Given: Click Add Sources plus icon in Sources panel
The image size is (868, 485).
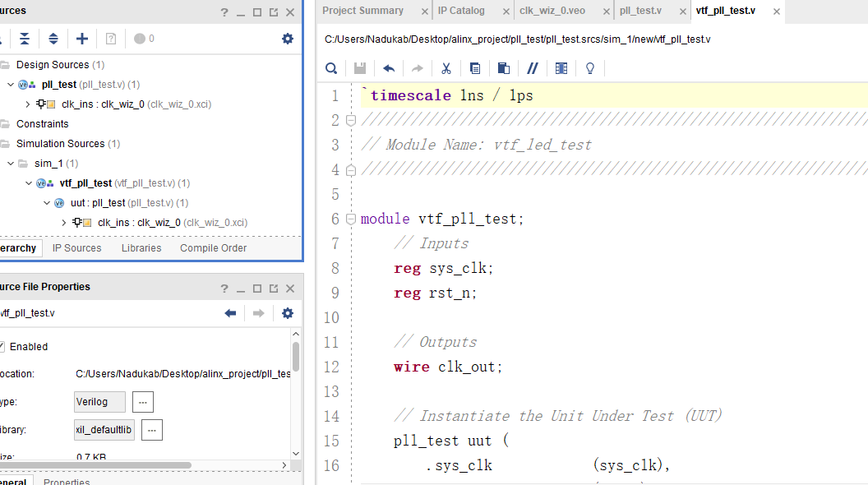Looking at the screenshot, I should click(x=81, y=38).
